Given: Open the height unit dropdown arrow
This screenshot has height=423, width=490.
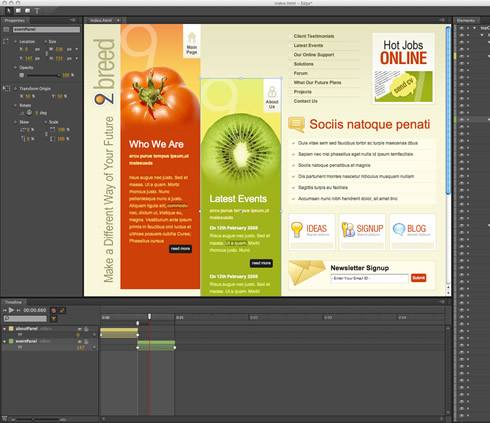Looking at the screenshot, I should click(77, 58).
